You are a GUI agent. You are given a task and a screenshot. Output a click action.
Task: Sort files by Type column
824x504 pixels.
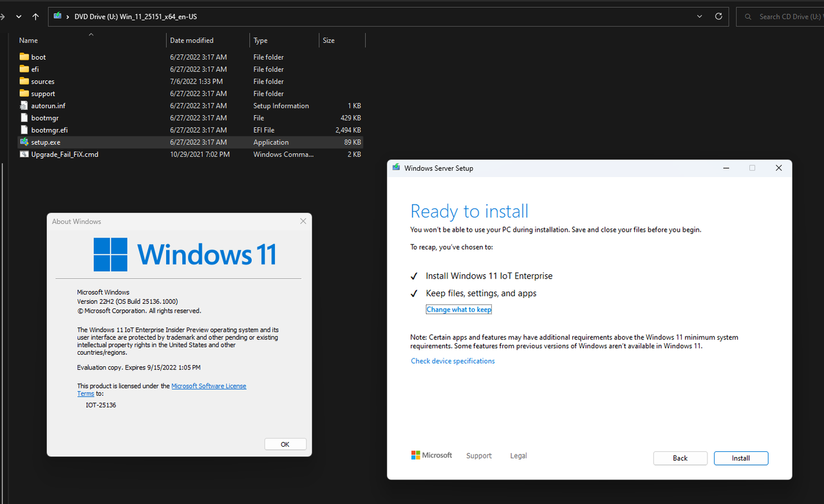click(284, 41)
